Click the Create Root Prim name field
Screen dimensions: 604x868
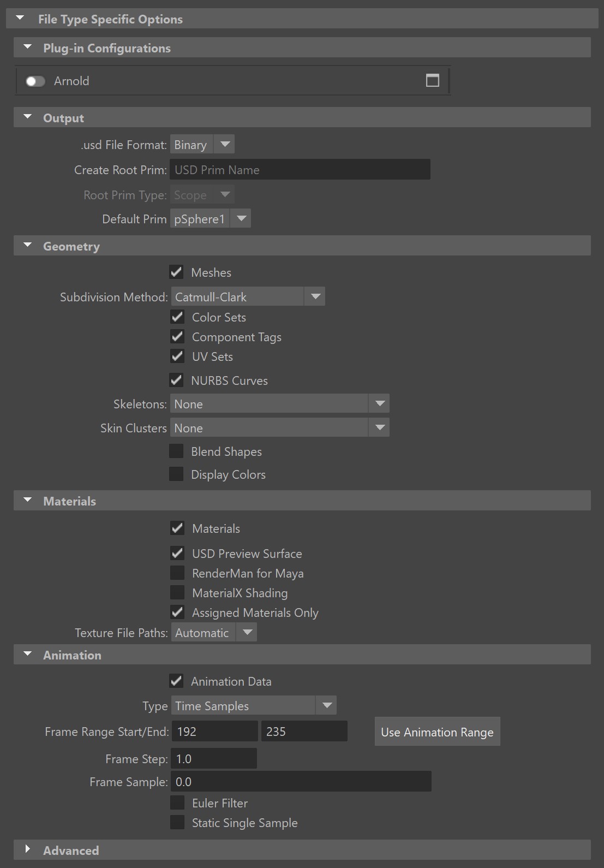click(300, 170)
